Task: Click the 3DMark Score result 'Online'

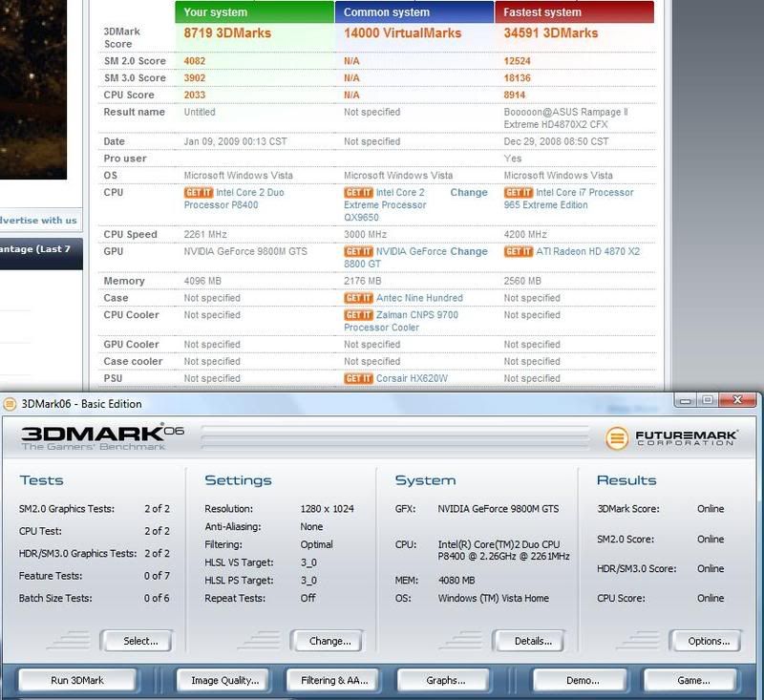Action: (711, 509)
